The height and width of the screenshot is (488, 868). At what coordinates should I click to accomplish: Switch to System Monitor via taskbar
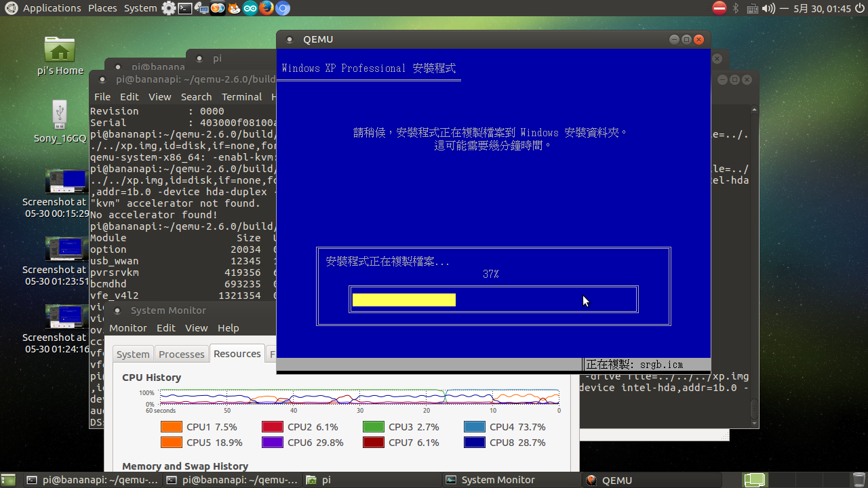[511, 480]
